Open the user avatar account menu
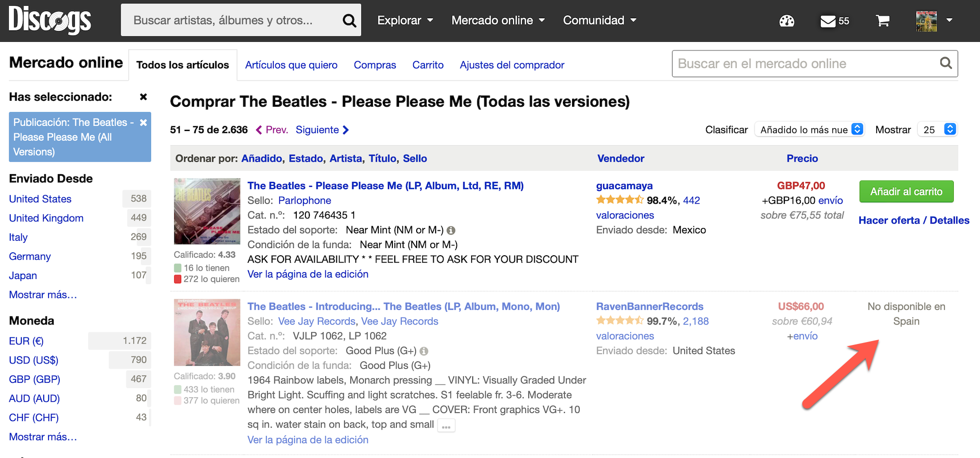 [934, 21]
